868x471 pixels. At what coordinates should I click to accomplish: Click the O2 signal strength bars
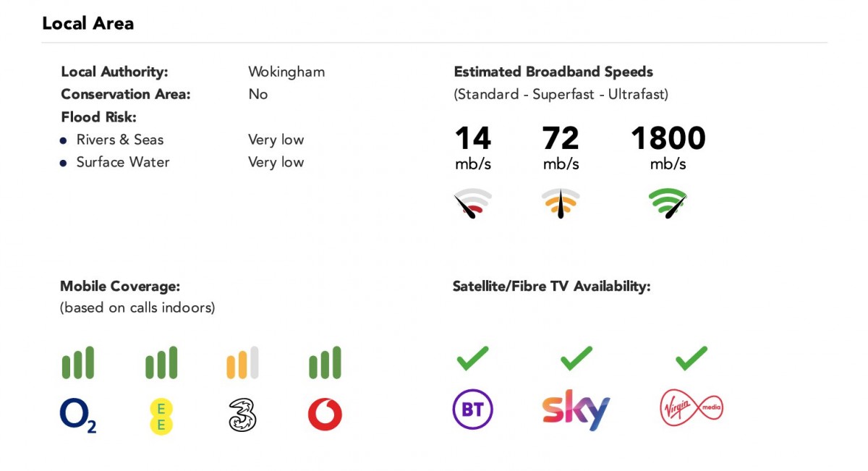pyautogui.click(x=77, y=362)
